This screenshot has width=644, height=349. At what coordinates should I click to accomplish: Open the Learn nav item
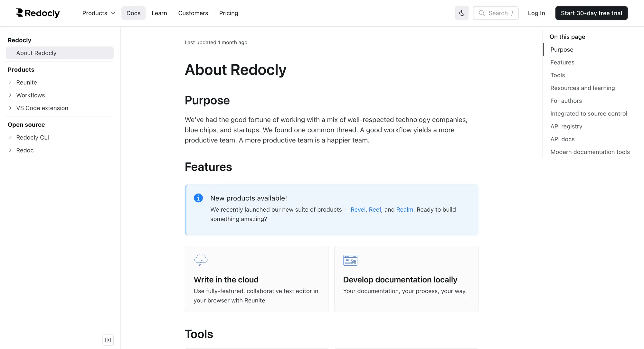pyautogui.click(x=159, y=13)
